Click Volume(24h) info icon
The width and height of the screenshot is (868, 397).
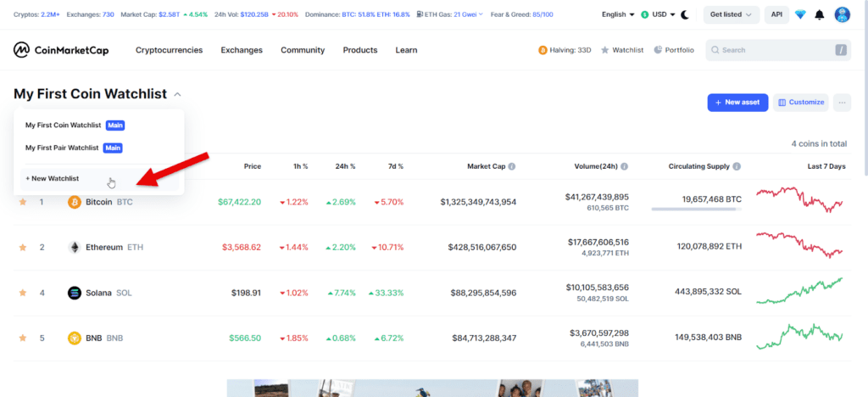625,166
